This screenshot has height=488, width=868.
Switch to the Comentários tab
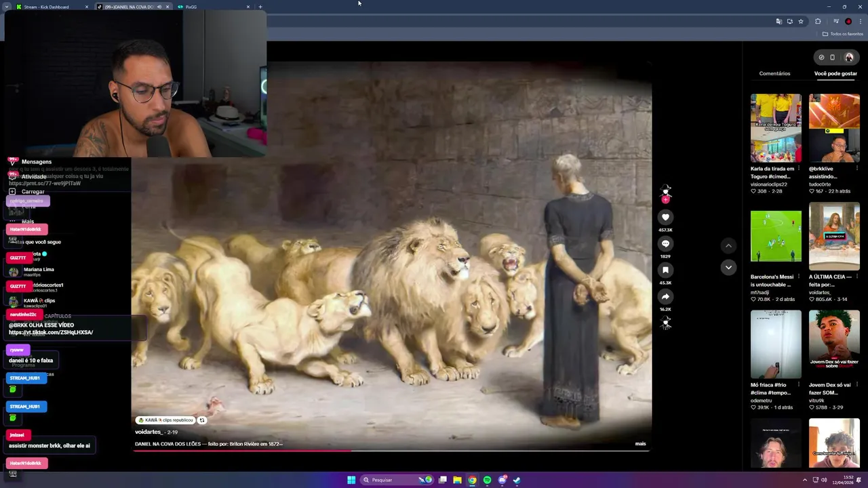(x=774, y=73)
